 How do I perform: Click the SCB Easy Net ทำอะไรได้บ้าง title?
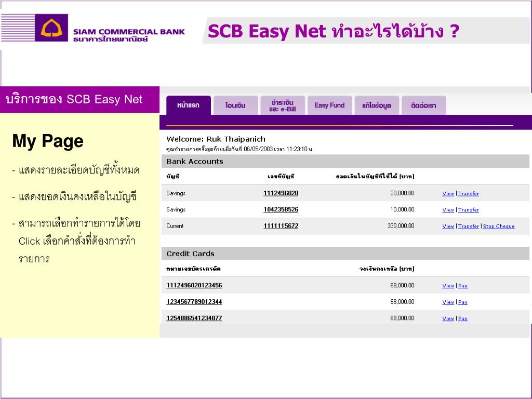pos(334,31)
